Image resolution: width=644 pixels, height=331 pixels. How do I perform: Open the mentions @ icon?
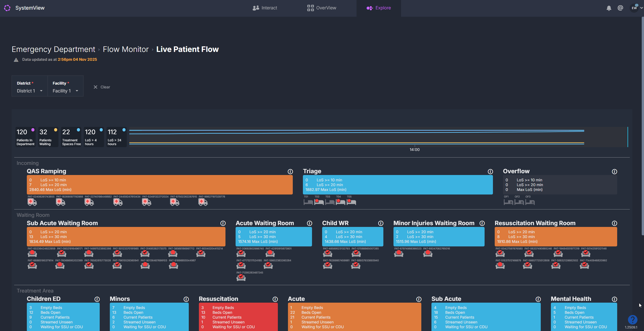pyautogui.click(x=620, y=8)
